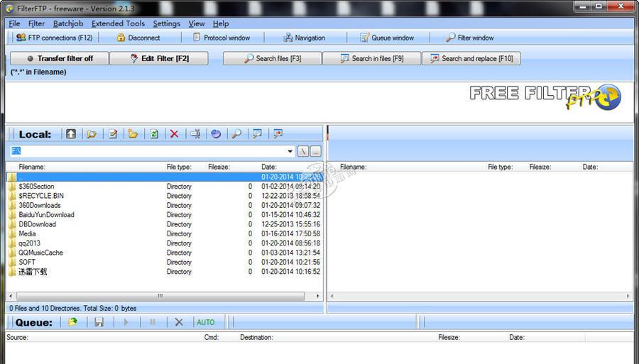Click the red X delete icon in Local toolbar
This screenshot has width=639, height=364.
tap(175, 133)
